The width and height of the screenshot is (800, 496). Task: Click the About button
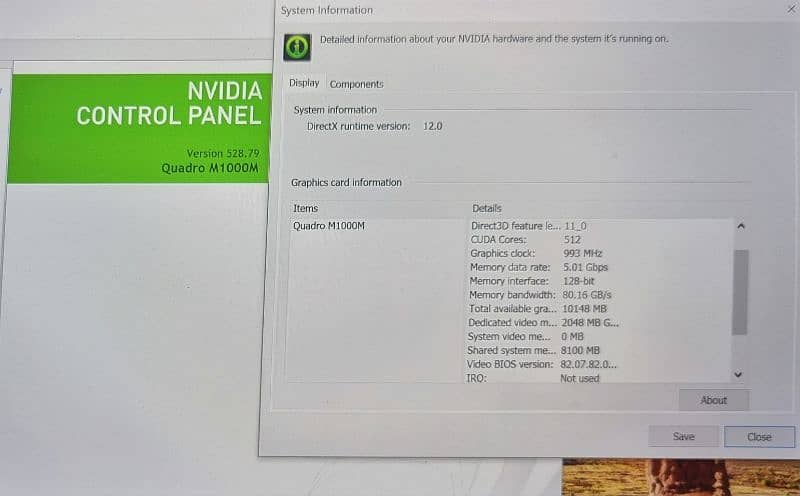click(713, 400)
